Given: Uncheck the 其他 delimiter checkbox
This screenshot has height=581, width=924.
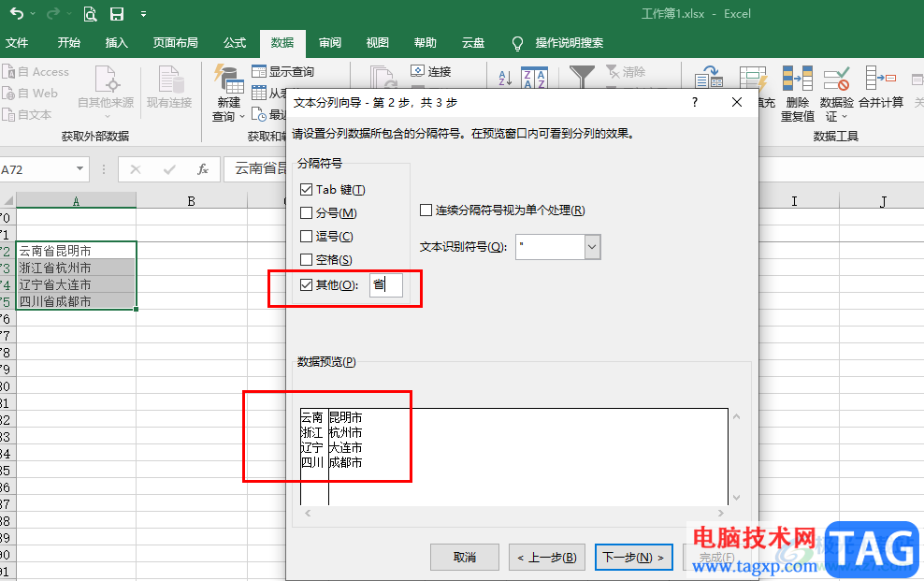Looking at the screenshot, I should click(306, 285).
